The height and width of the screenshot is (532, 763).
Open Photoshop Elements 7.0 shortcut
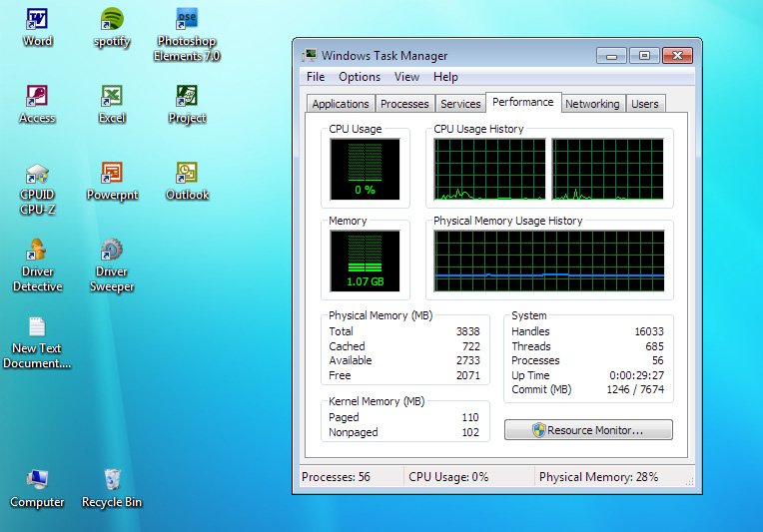[x=187, y=35]
